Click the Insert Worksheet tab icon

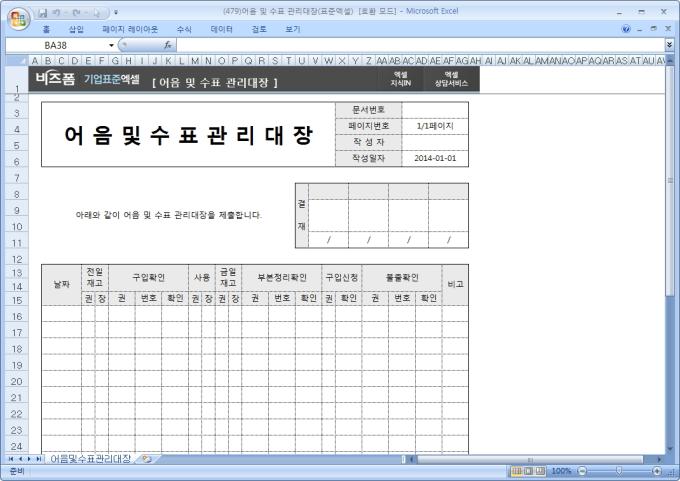[147, 459]
